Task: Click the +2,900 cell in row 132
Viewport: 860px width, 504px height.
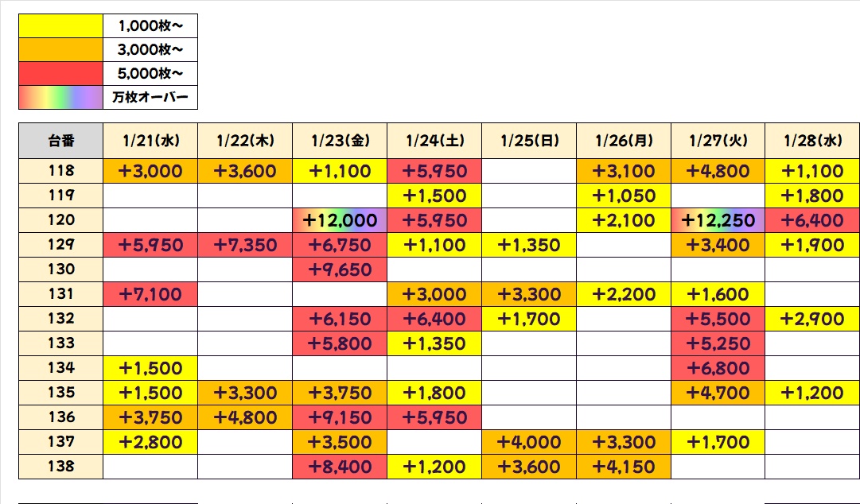Action: [x=812, y=319]
